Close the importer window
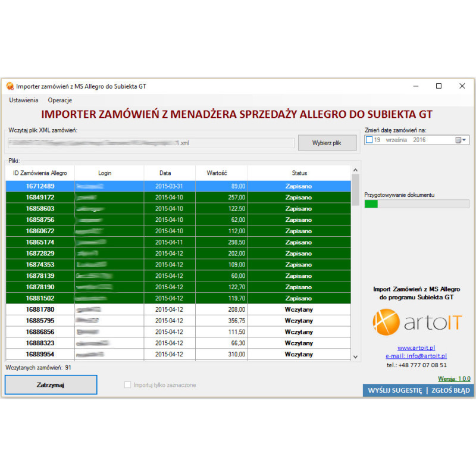This screenshot has height=476, width=476. (x=462, y=86)
